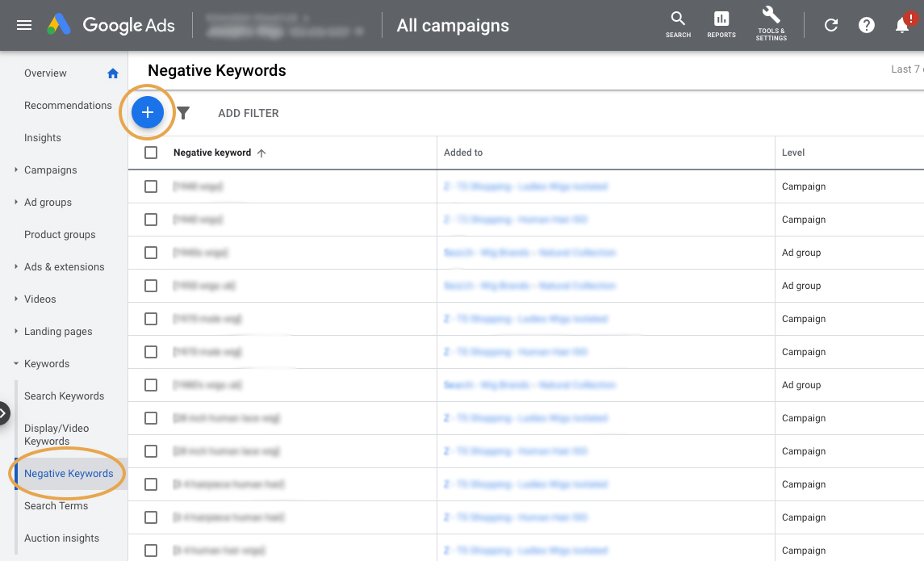Open the Search Keywords page

click(x=64, y=396)
